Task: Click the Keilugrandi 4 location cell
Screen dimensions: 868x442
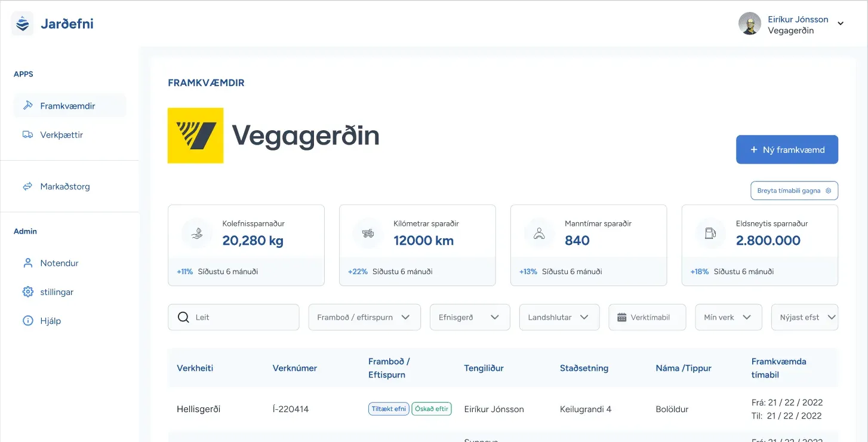Action: click(586, 409)
